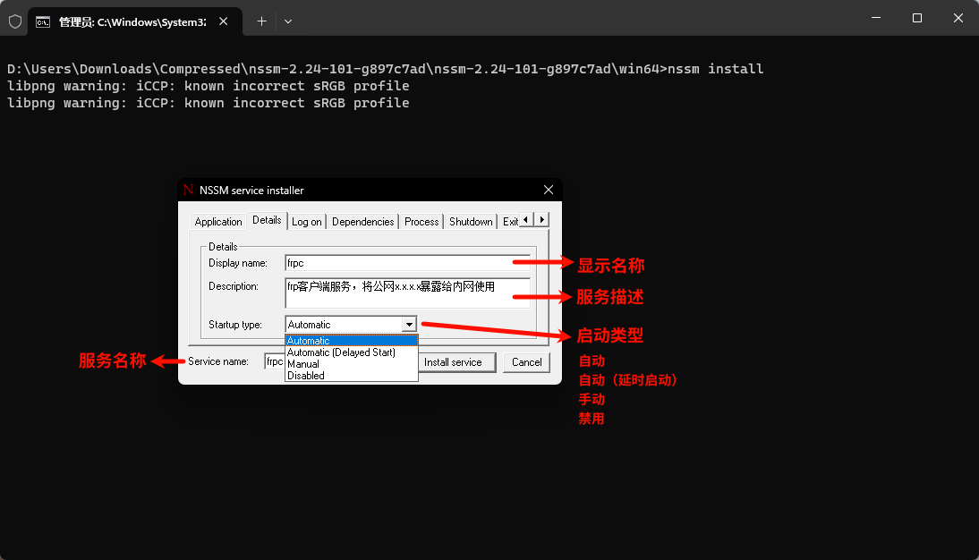The image size is (979, 560).
Task: Pick Manual from the startup type list
Action: tap(352, 364)
